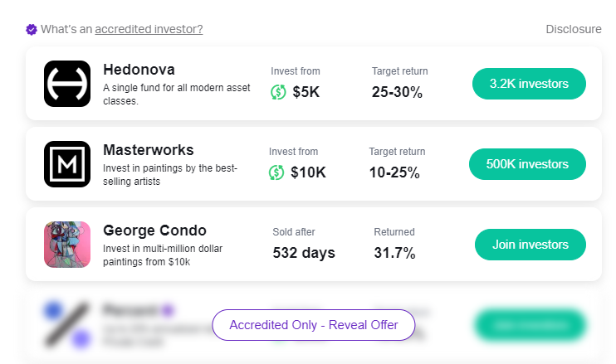Reveal the Accredited Only offer
Viewport: 616px width, 364px height.
[x=314, y=325]
